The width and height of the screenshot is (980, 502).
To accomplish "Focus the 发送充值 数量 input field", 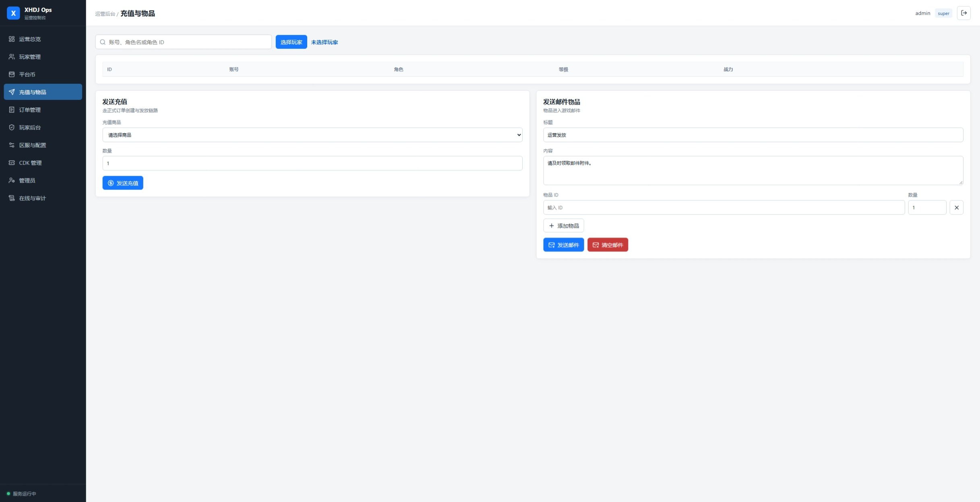I will [x=312, y=163].
